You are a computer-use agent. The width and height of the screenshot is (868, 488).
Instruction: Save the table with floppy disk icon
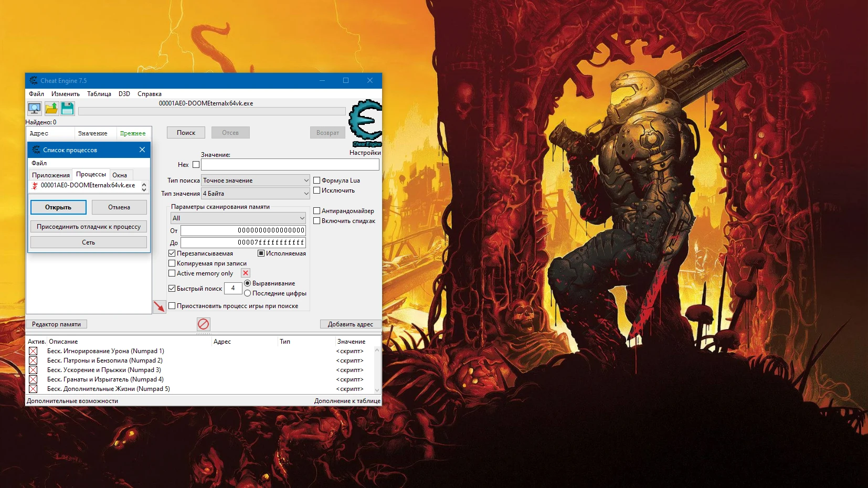coord(68,108)
